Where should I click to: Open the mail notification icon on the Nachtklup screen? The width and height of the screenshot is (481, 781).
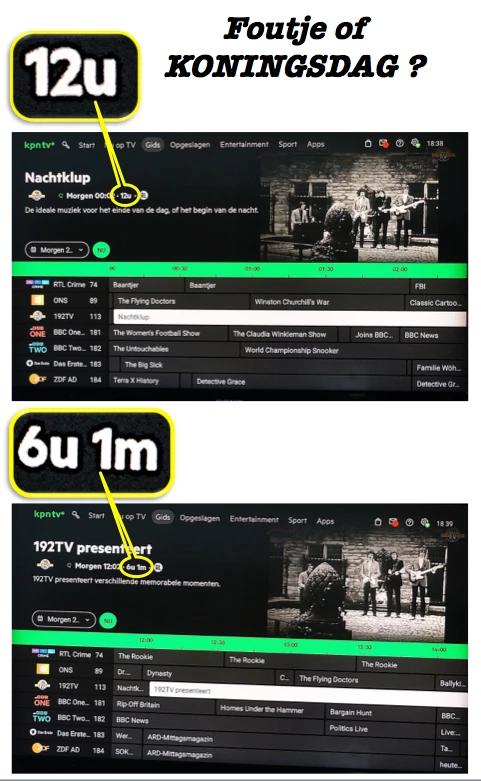click(383, 143)
